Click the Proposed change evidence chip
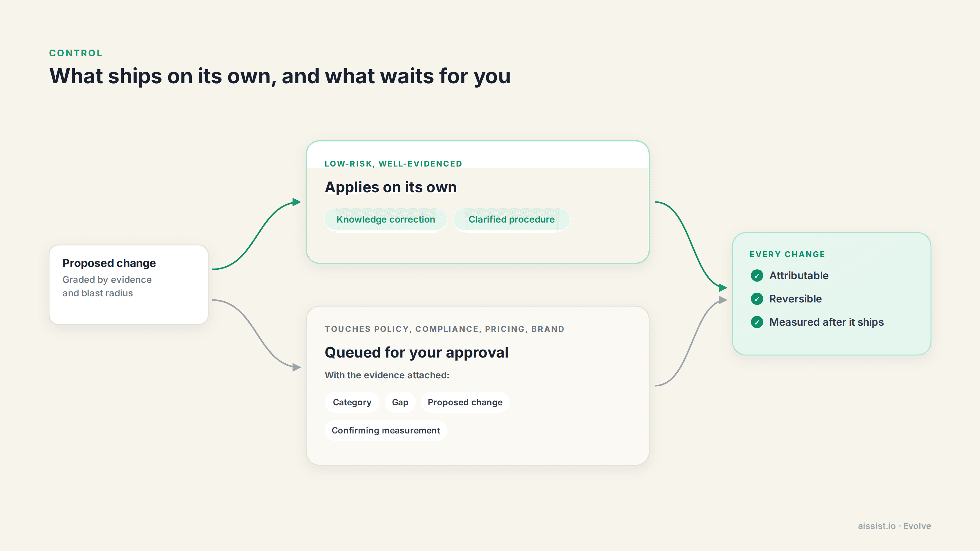This screenshot has height=551, width=980. click(x=465, y=402)
